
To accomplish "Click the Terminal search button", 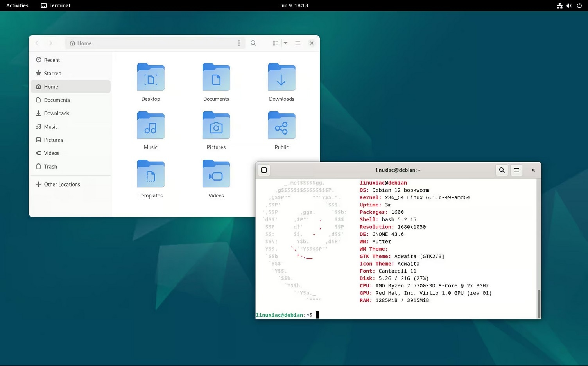I will [502, 170].
